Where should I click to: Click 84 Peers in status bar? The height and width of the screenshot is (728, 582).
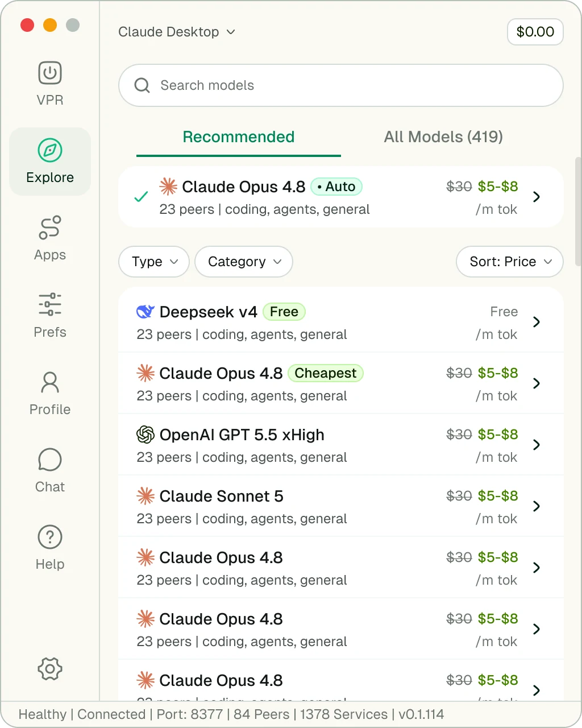click(261, 714)
